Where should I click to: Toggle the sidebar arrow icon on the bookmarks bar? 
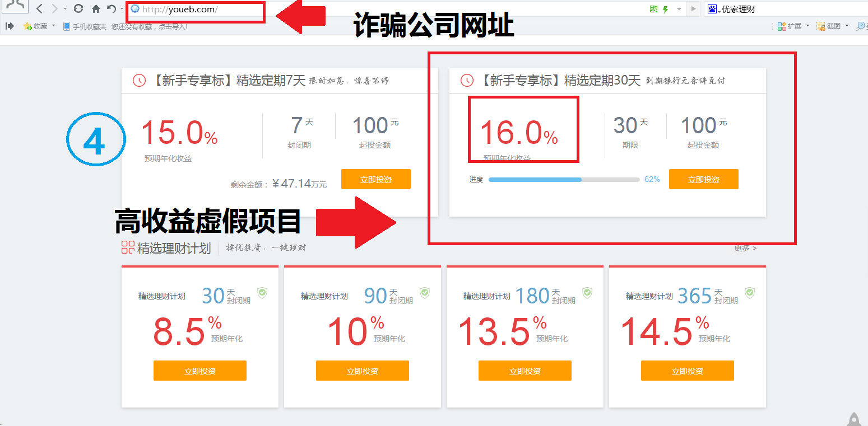point(9,26)
